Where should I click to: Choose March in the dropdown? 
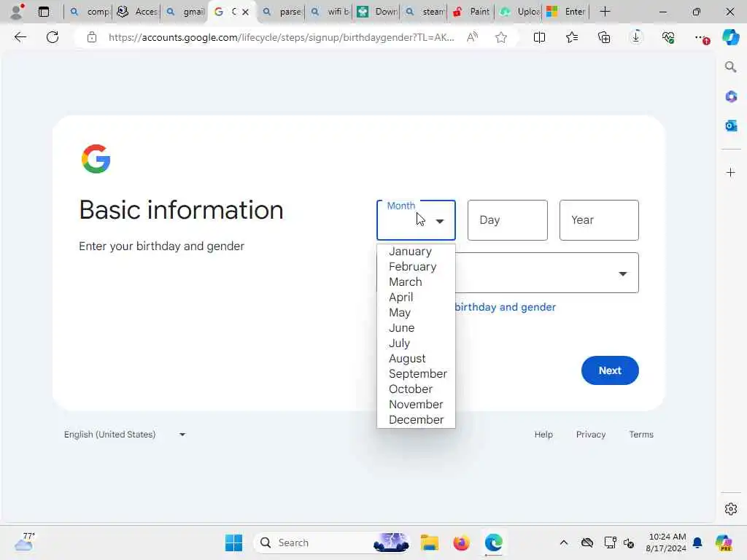[416, 282]
